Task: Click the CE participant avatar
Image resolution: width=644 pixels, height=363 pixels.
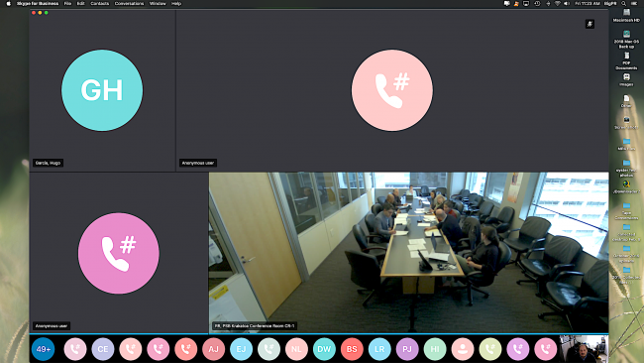Action: point(103,349)
